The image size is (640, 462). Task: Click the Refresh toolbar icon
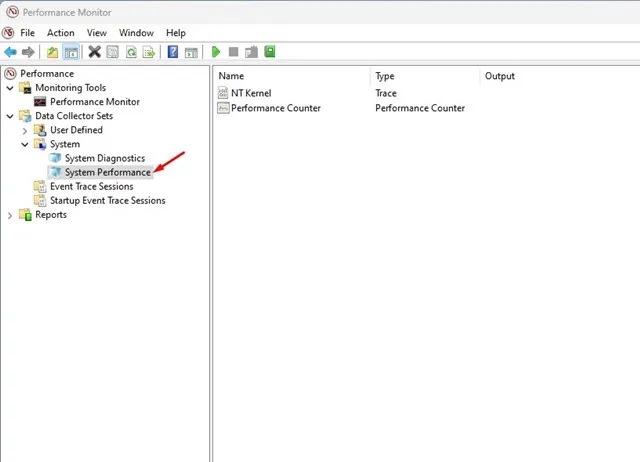(x=131, y=52)
